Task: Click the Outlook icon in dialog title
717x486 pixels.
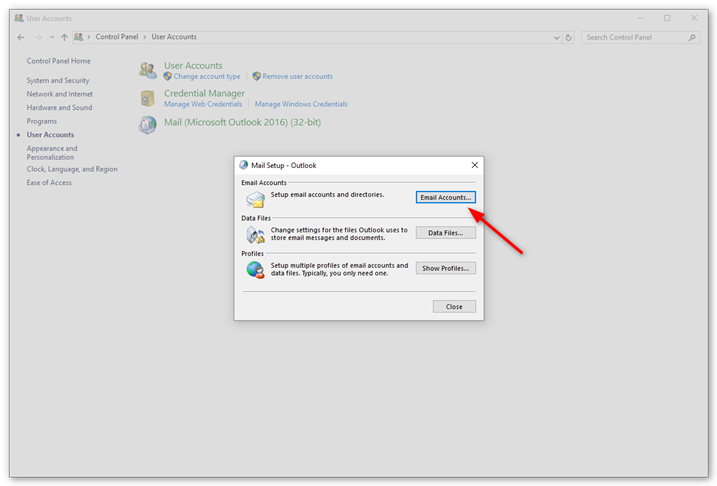Action: click(x=244, y=165)
